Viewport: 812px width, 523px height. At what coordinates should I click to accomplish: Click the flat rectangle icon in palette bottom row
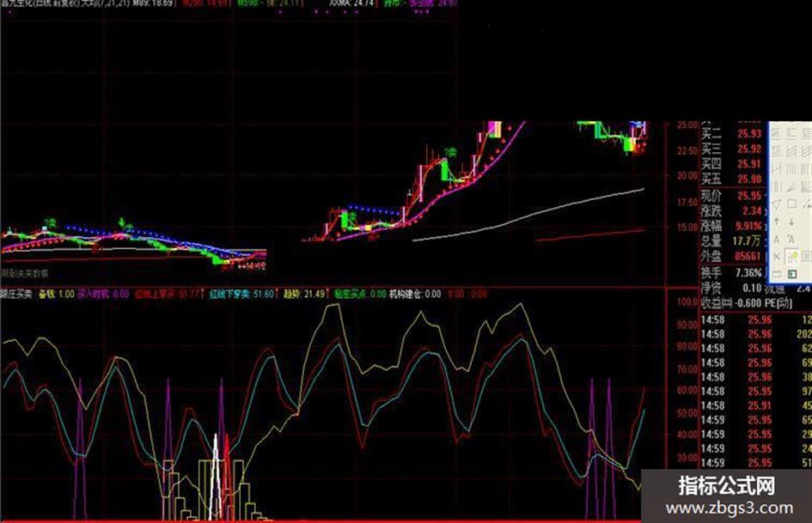tap(776, 274)
